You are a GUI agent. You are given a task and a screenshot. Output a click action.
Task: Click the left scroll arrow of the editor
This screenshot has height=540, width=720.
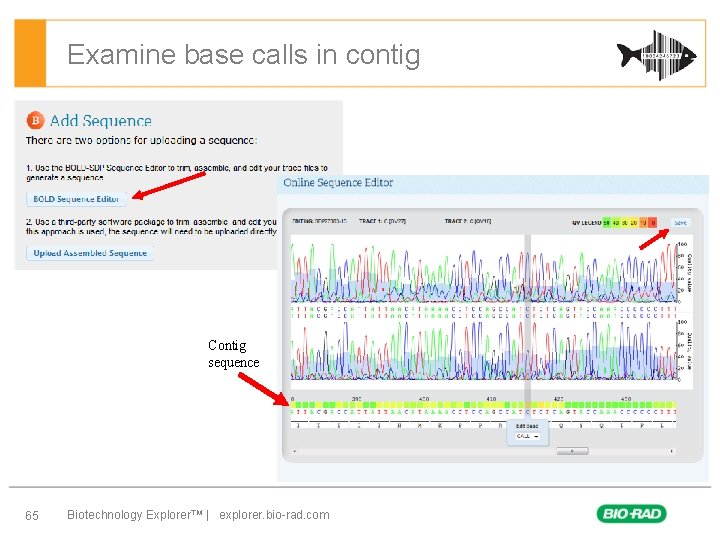[294, 451]
